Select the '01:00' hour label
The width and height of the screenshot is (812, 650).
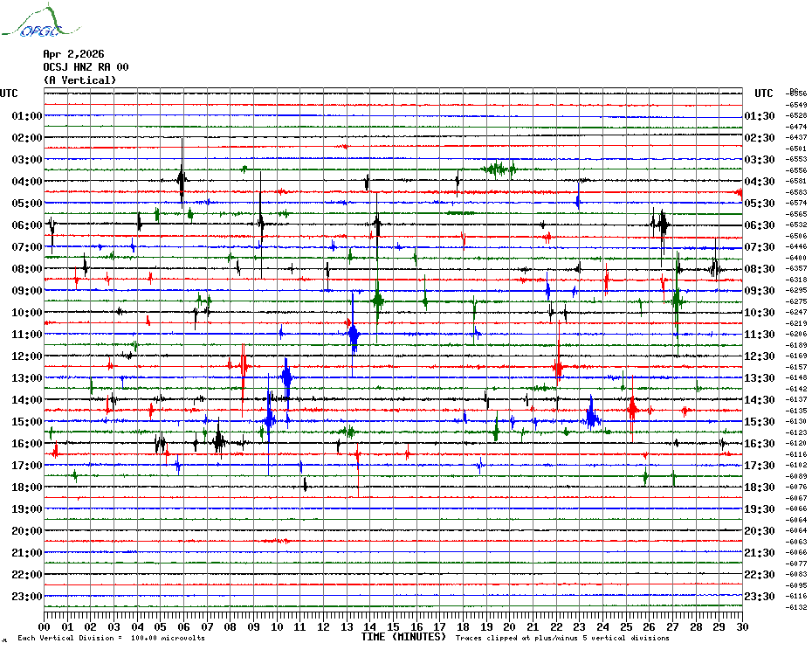click(x=27, y=115)
